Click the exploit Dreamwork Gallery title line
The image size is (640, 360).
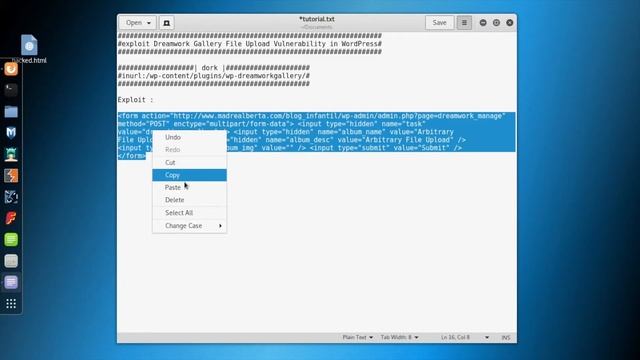pos(249,44)
